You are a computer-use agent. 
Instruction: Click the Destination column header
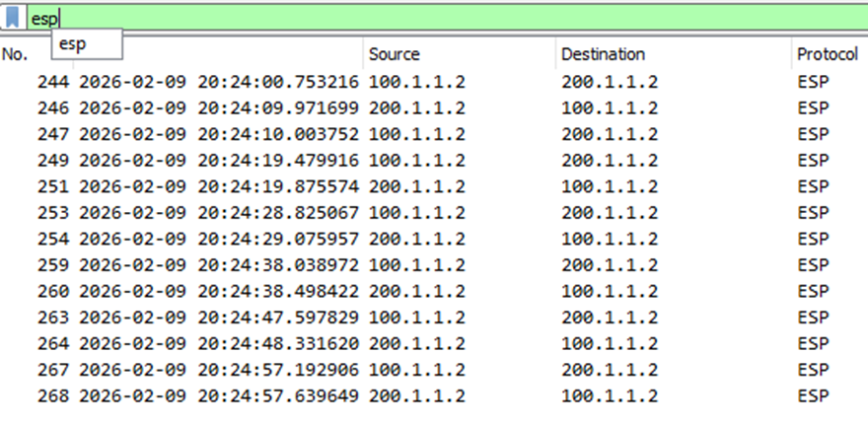coord(603,55)
